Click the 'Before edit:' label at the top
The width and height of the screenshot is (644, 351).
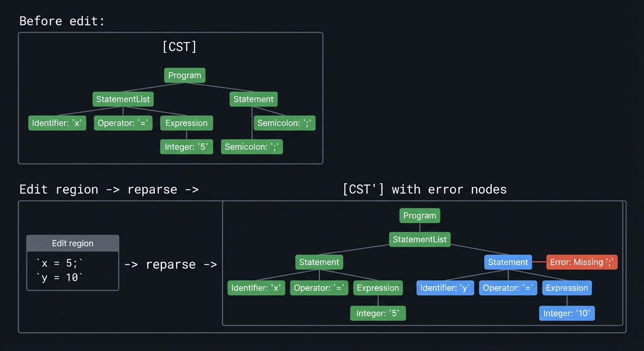pyautogui.click(x=62, y=21)
